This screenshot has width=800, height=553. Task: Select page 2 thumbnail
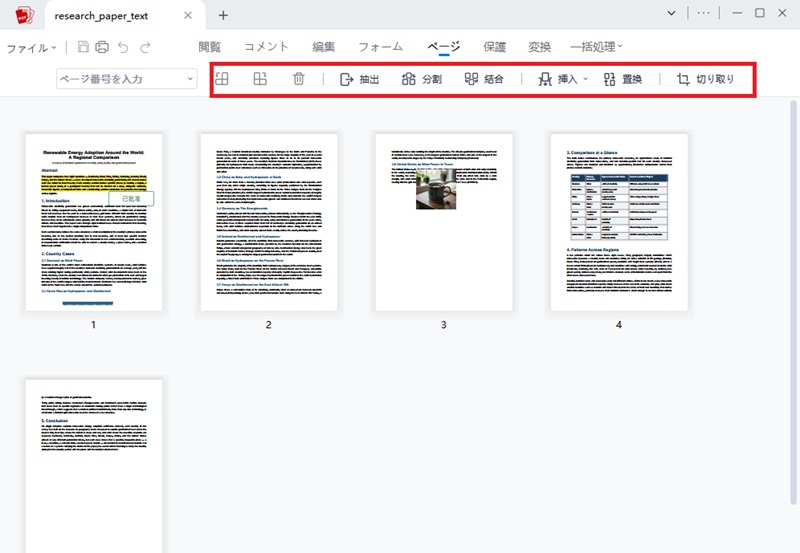(x=269, y=222)
